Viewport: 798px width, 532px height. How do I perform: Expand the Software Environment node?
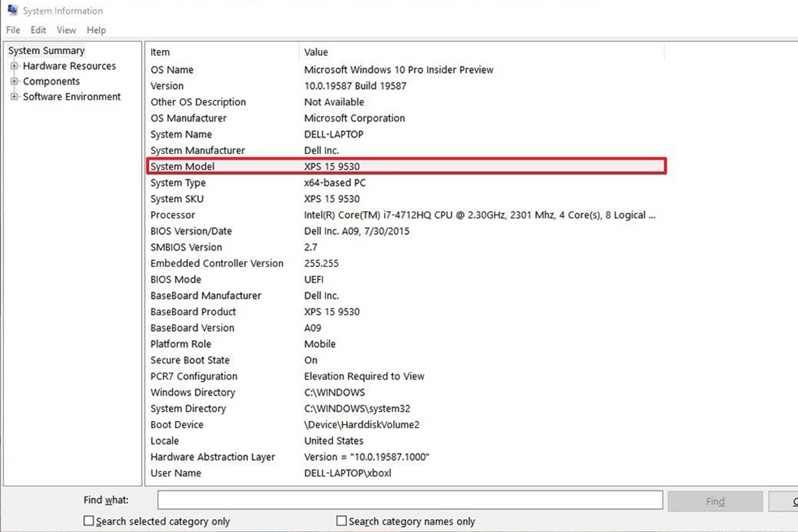(x=15, y=96)
